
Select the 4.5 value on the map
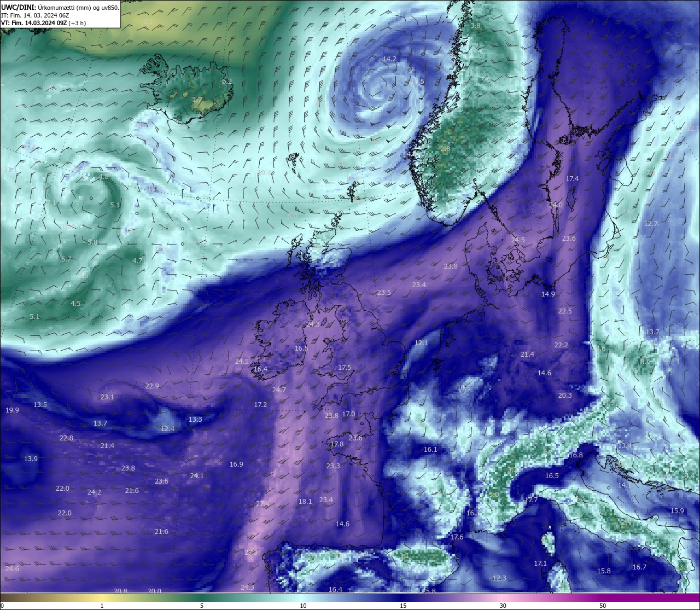75,304
